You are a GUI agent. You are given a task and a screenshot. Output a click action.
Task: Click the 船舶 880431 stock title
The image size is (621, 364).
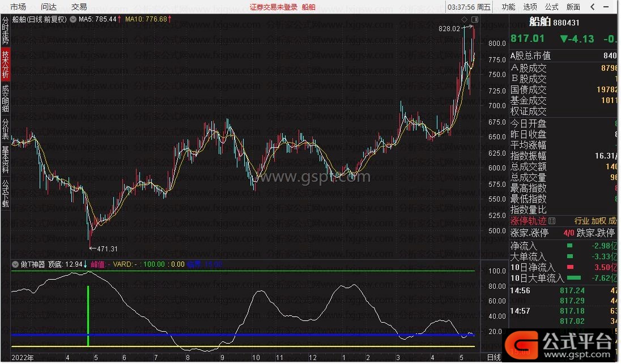pos(554,22)
